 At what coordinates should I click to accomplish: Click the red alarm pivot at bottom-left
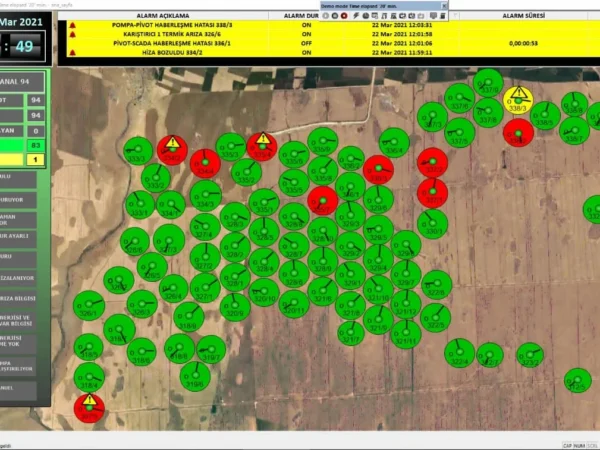(x=89, y=407)
